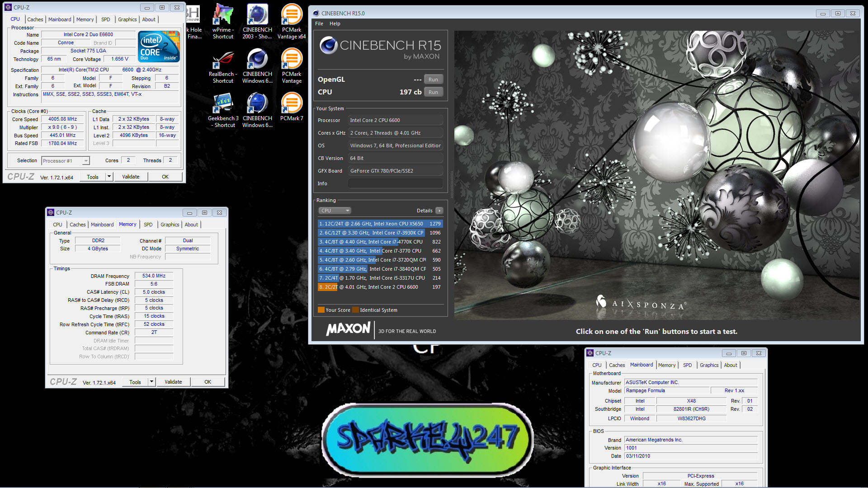This screenshot has width=868, height=488.
Task: Open the File menu in Cinebench
Action: [319, 23]
